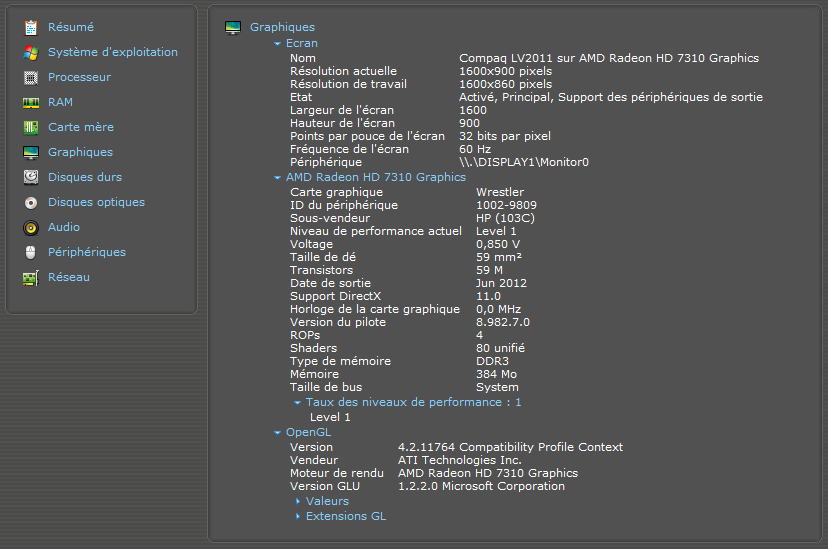828x549 pixels.
Task: Collapse Taux des niveaux de performance arrow
Action: [297, 403]
